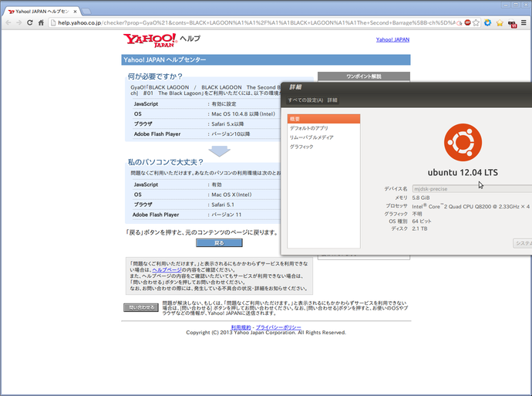Click the バージョン10以降 Flash requirement
This screenshot has height=396, width=532.
pos(231,134)
